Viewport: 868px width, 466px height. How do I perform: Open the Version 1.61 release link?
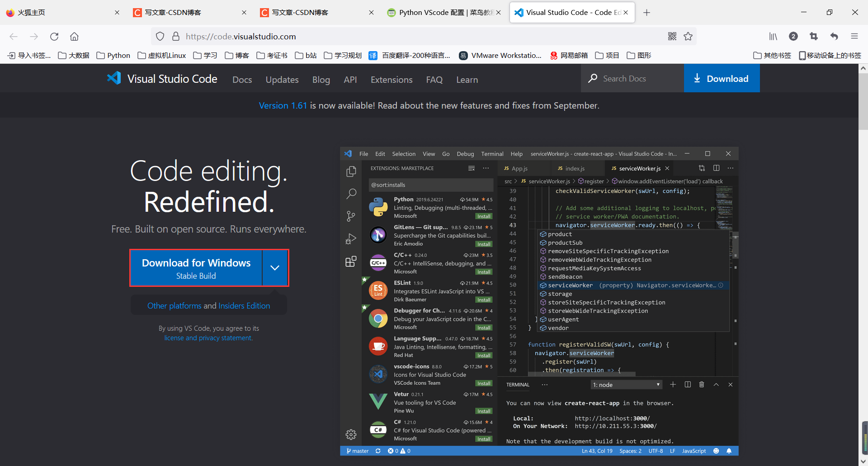coord(283,105)
